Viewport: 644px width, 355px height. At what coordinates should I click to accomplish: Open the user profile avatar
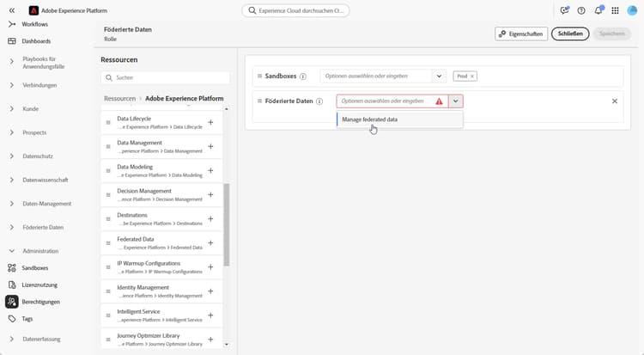pyautogui.click(x=632, y=10)
